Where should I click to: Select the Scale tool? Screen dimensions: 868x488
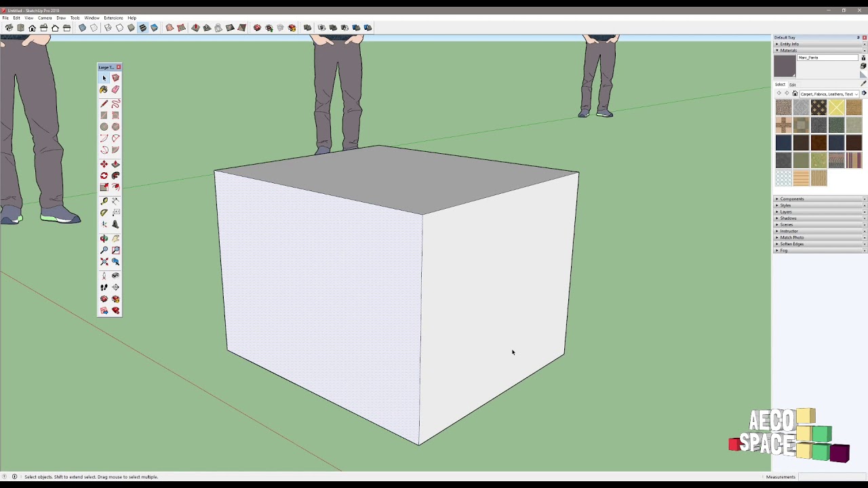coord(104,187)
